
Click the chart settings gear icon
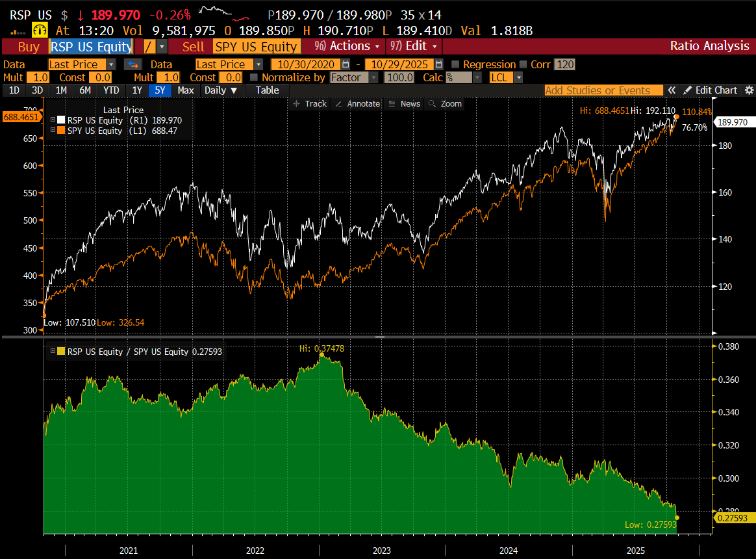[749, 90]
